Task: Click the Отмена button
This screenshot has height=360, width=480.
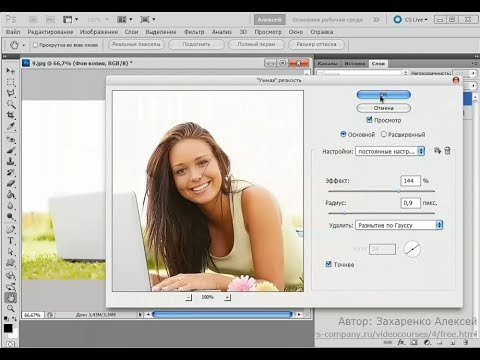Action: click(x=383, y=108)
